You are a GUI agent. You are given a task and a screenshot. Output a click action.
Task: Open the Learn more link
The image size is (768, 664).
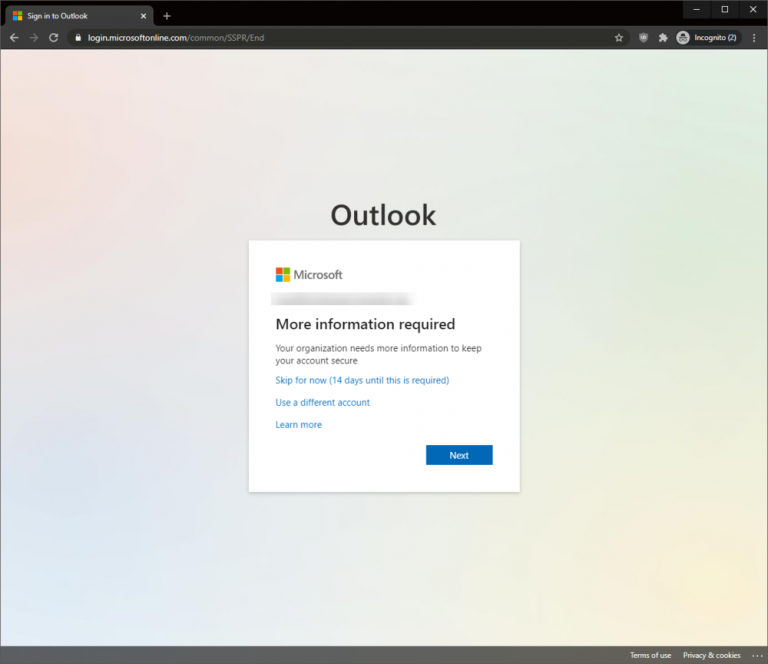[298, 425]
